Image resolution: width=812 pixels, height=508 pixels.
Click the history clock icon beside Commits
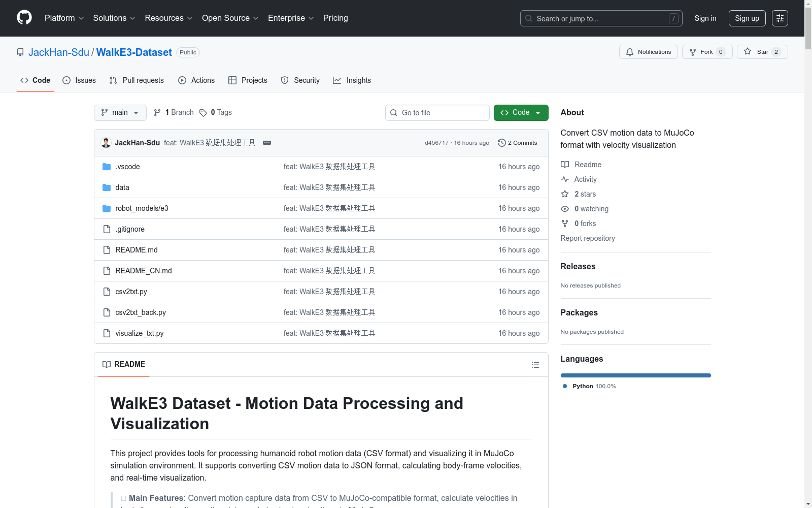click(502, 143)
